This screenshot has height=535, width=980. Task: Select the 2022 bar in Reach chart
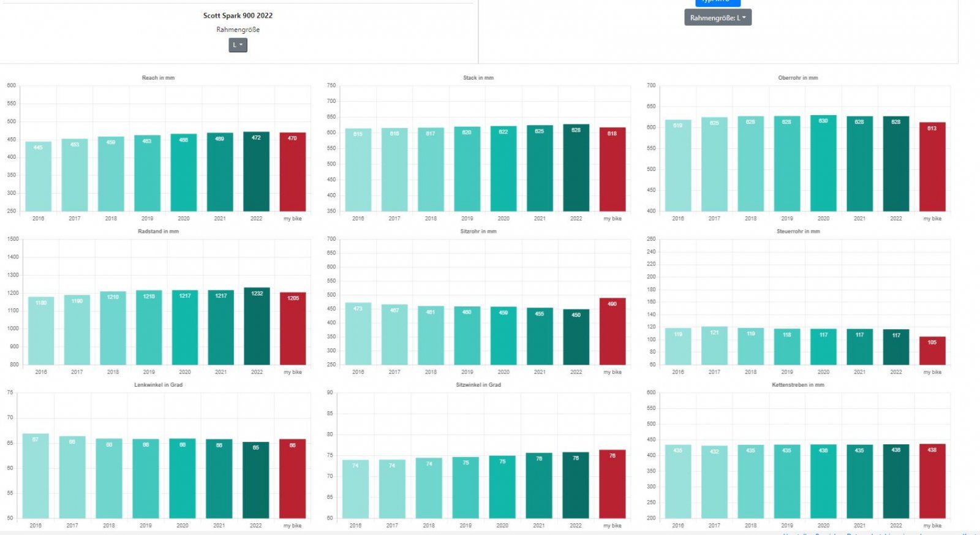click(256, 172)
